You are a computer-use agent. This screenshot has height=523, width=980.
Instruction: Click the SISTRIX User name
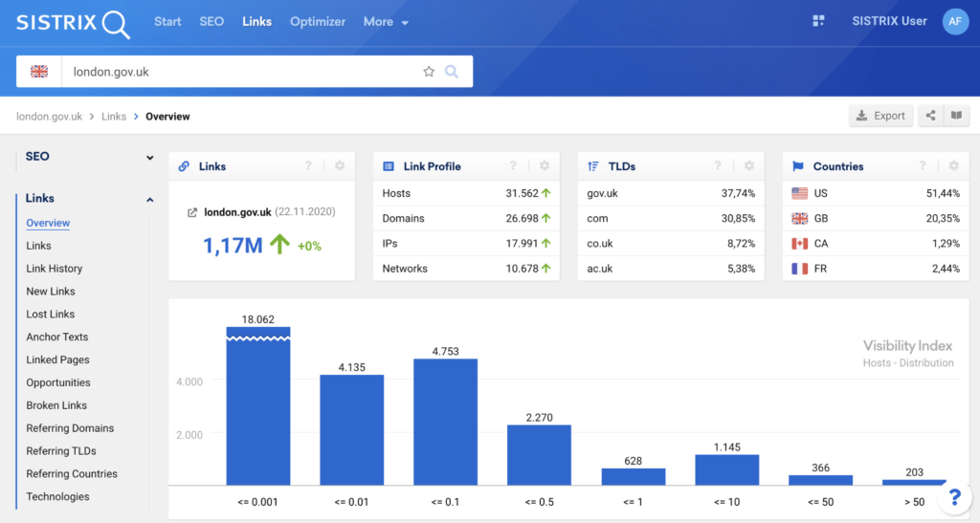point(889,21)
